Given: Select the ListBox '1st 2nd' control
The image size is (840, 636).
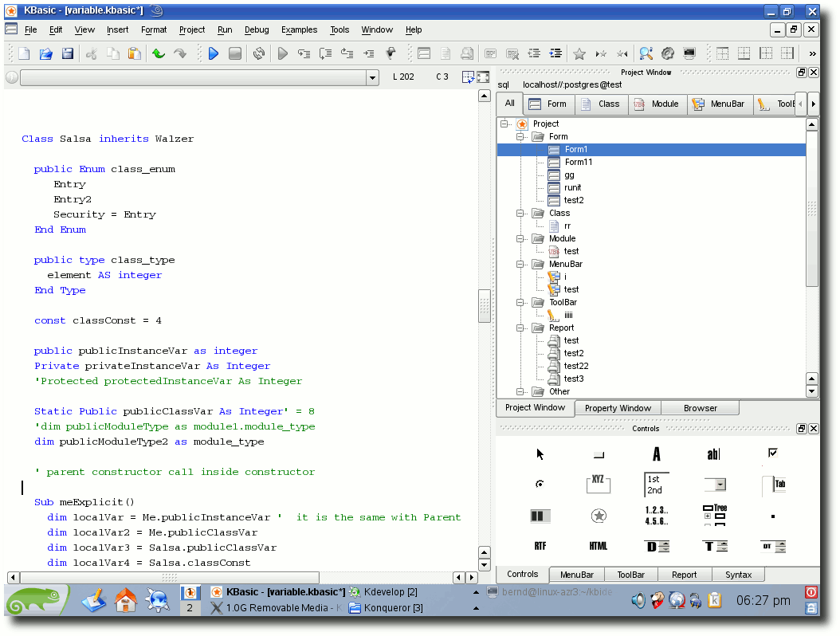Looking at the screenshot, I should click(x=656, y=485).
